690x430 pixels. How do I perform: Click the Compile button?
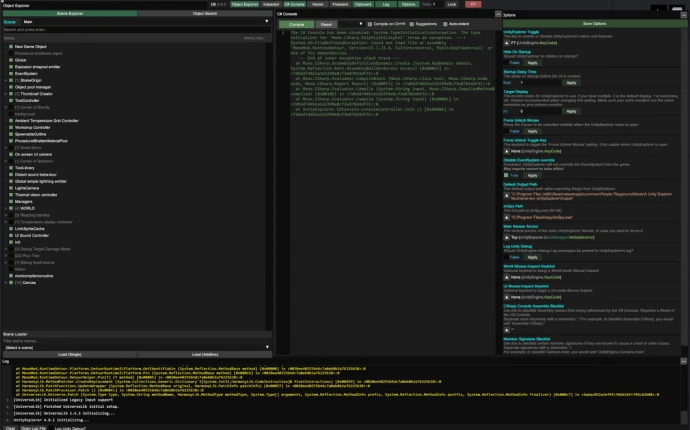[x=297, y=24]
